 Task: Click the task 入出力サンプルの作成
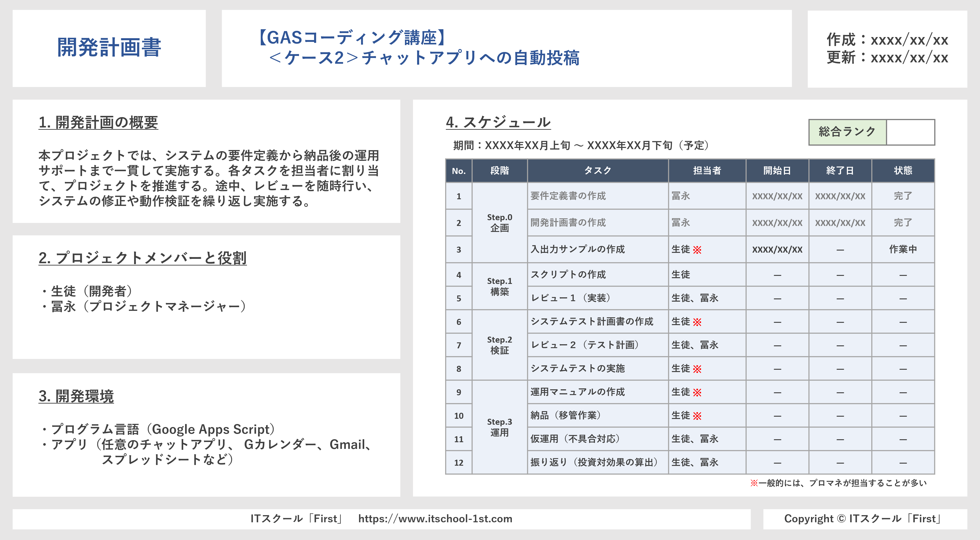[578, 249]
